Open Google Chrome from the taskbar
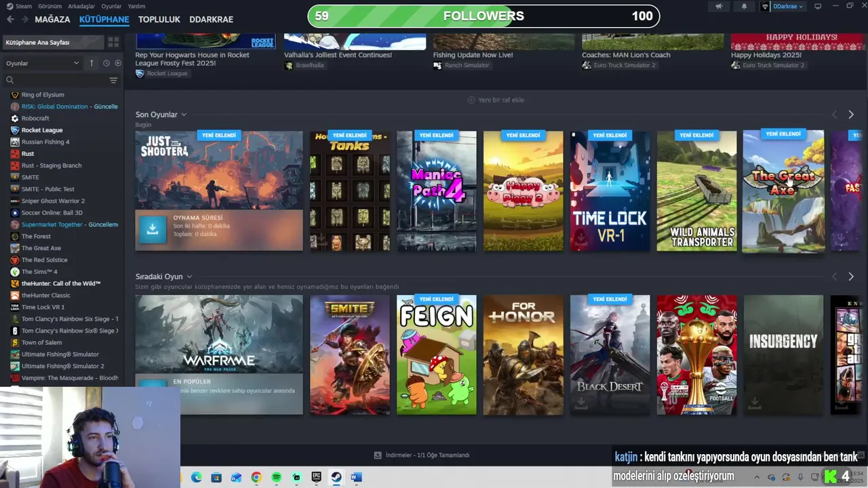 pyautogui.click(x=256, y=477)
